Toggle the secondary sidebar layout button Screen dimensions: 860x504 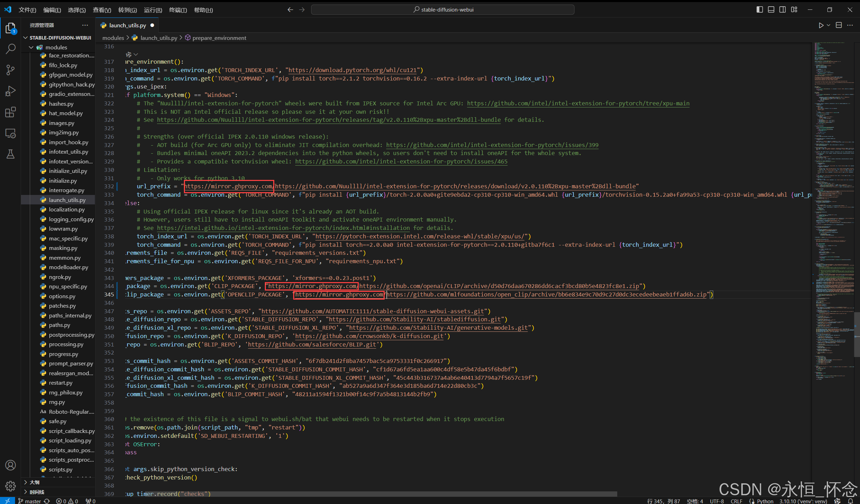tap(783, 10)
